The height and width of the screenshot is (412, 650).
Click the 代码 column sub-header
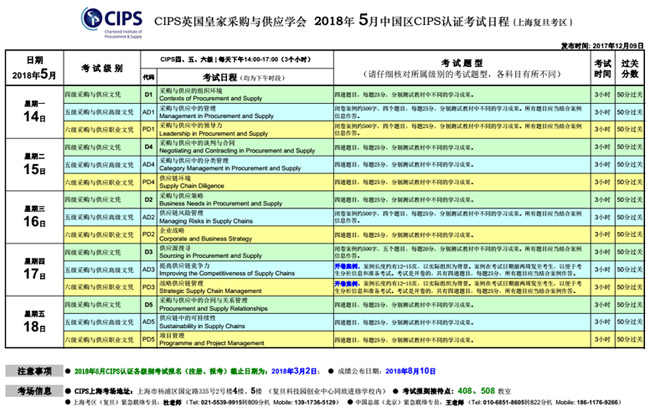click(x=149, y=77)
